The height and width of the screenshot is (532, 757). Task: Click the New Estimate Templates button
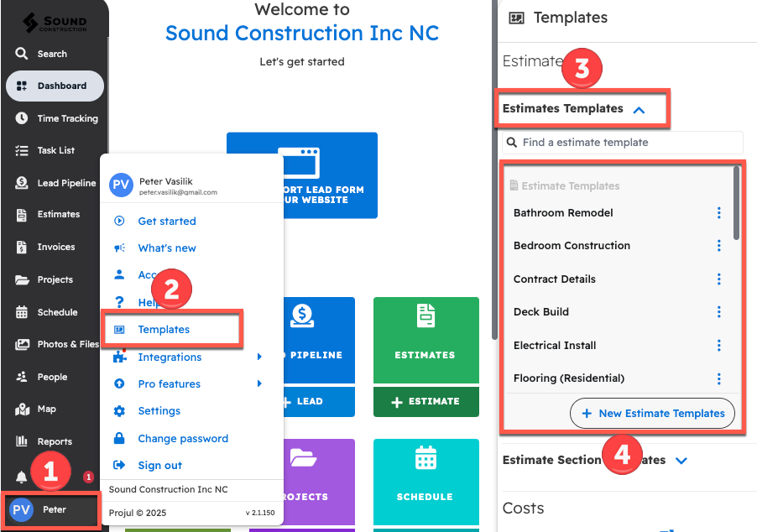coord(652,413)
